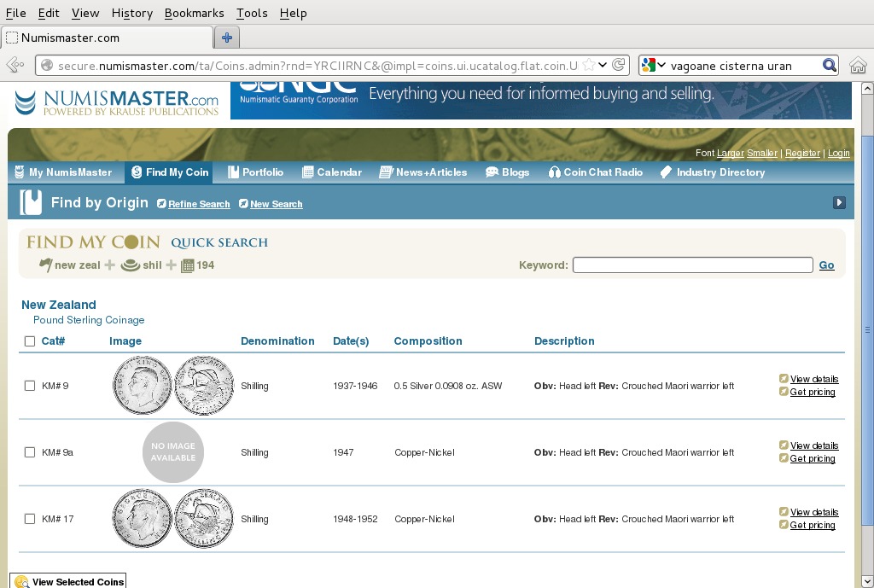The image size is (874, 588).
Task: Click the coin stack icon beside 'shil'
Action: pyautogui.click(x=131, y=265)
